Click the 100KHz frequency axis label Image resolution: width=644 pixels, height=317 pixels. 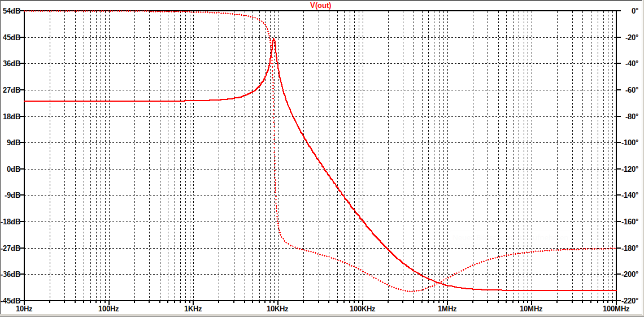[362, 309]
